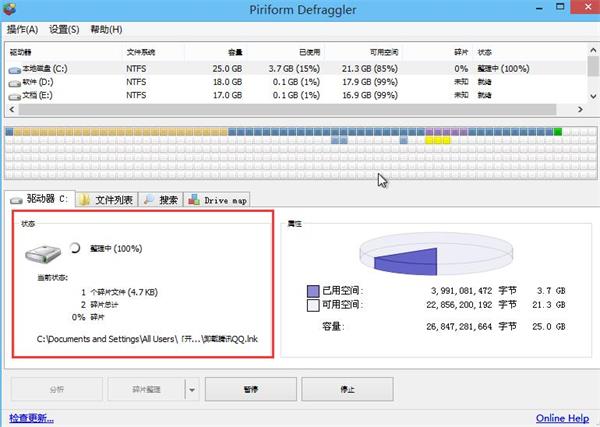Screen dimensions: 600x427
Task: Click the drive list scroll down arrow
Action: [x=593, y=96]
